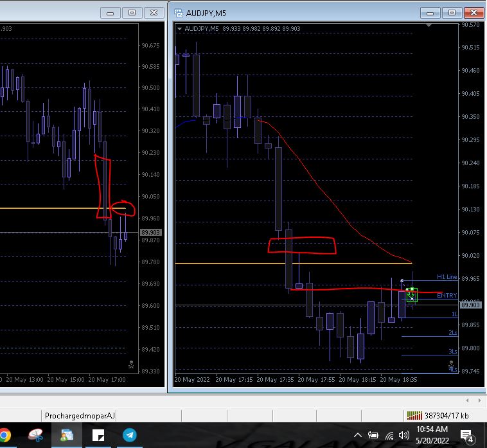Click the skull icon in left chart corner
The image size is (487, 448).
tap(131, 364)
